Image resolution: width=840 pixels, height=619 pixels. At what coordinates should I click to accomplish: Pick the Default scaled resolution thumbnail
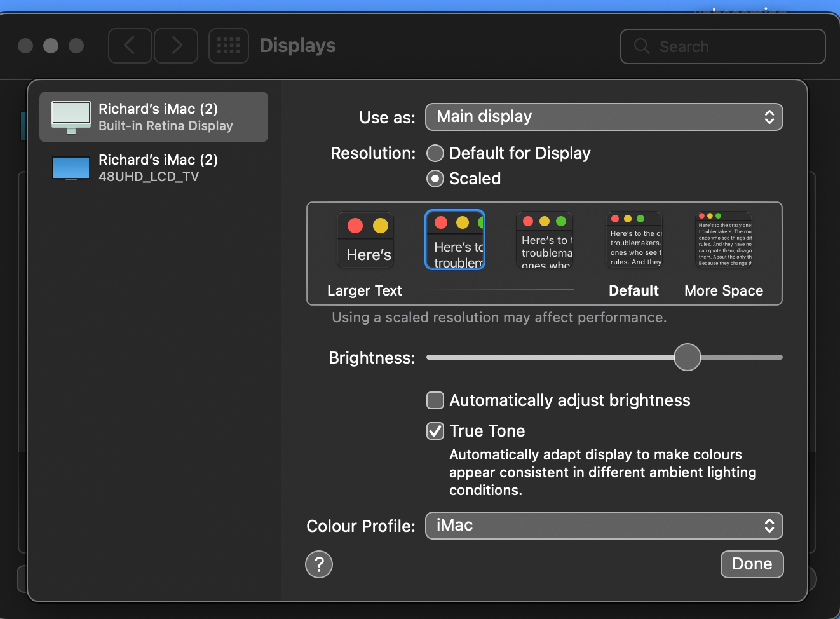(x=634, y=240)
